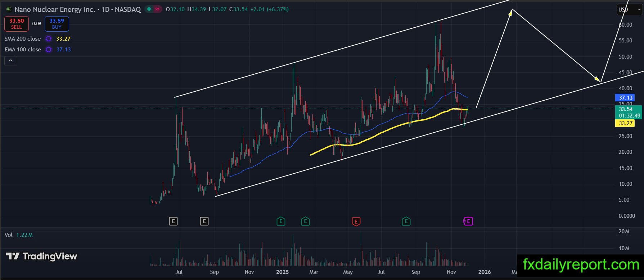Click the Nov label right before 2026
The width and height of the screenshot is (644, 280).
(x=451, y=272)
